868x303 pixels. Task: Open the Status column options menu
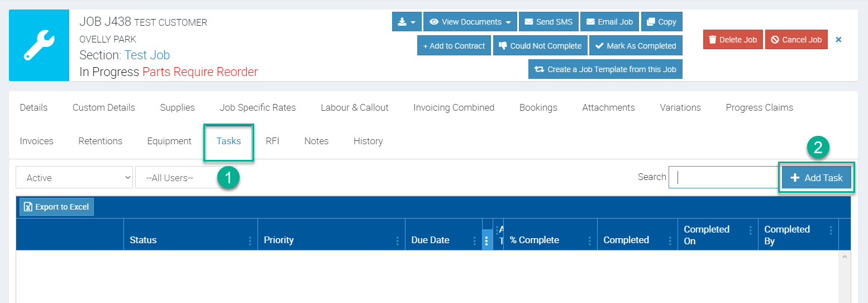pyautogui.click(x=250, y=240)
